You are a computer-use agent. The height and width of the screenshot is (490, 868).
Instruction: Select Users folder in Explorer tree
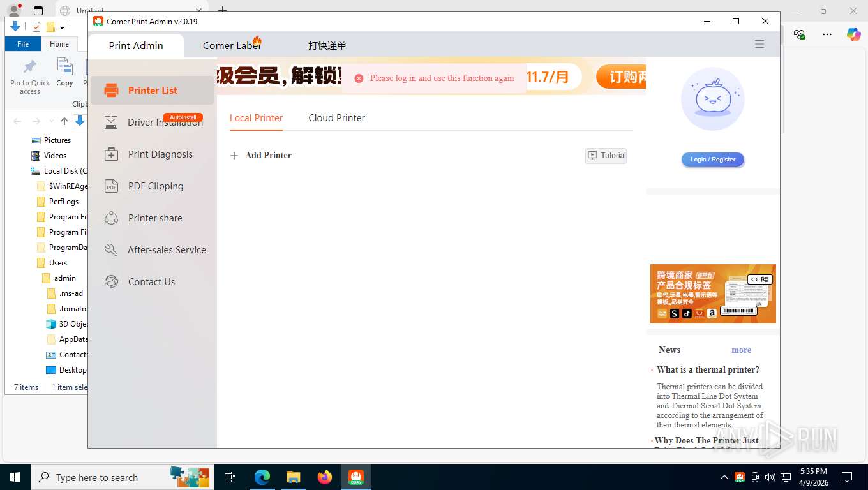click(58, 263)
